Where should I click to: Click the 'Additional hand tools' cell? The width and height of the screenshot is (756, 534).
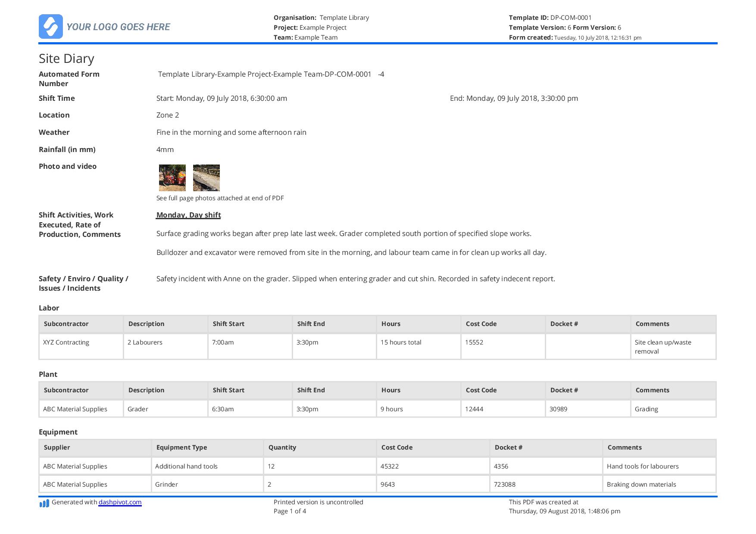207,466
